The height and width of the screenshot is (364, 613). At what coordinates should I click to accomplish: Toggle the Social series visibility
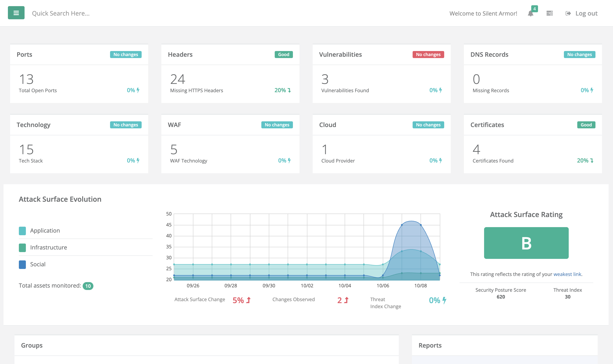[x=37, y=264]
